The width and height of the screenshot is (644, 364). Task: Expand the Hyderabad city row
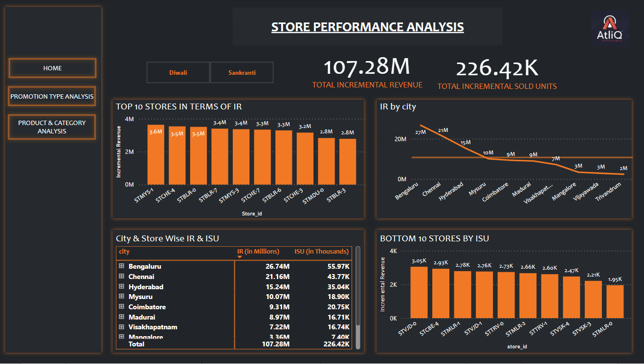pyautogui.click(x=121, y=287)
